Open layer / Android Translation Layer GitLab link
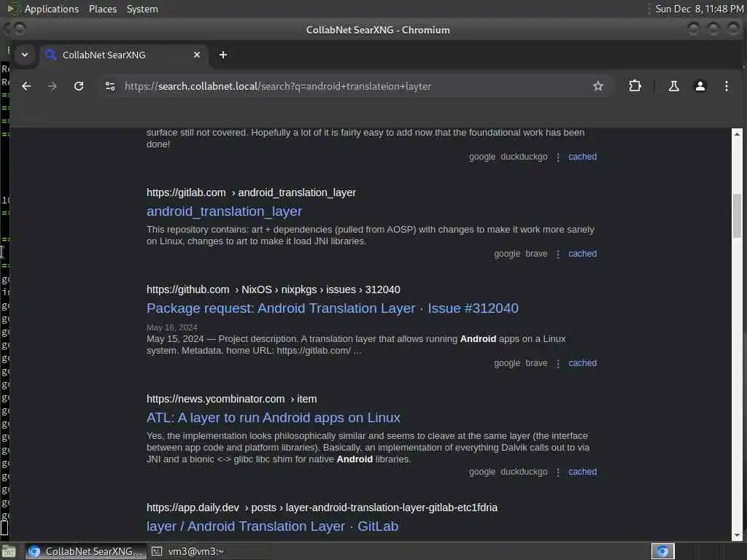Viewport: 747px width, 560px height. click(272, 526)
